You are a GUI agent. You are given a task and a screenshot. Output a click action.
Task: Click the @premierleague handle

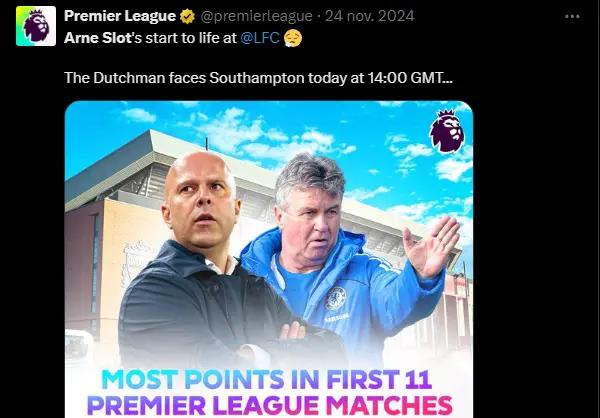pos(256,16)
